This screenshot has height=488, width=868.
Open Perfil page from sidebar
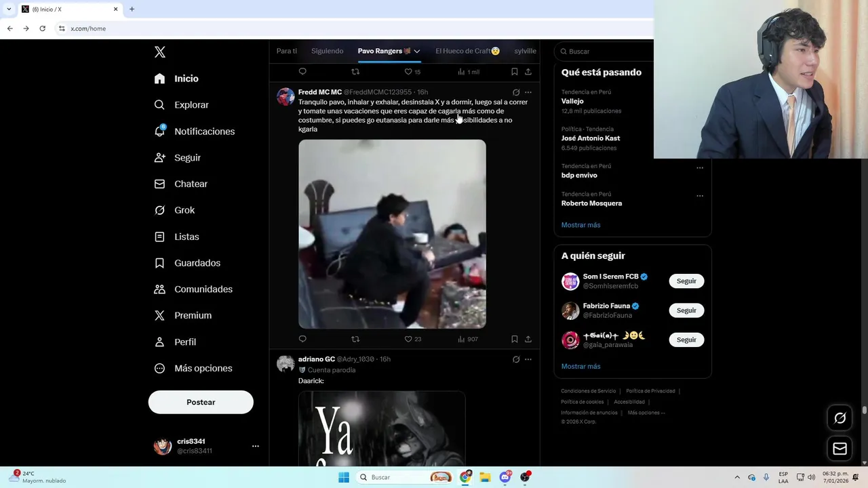click(175, 342)
